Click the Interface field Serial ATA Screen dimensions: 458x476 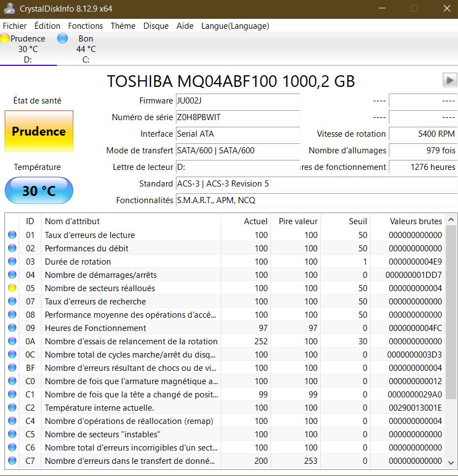coord(238,134)
